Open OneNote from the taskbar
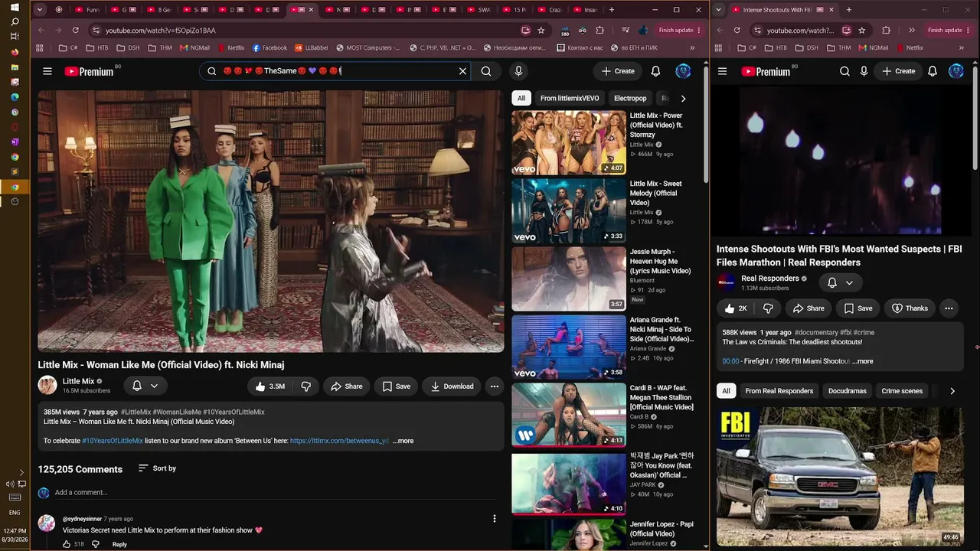Image resolution: width=980 pixels, height=551 pixels. (15, 142)
